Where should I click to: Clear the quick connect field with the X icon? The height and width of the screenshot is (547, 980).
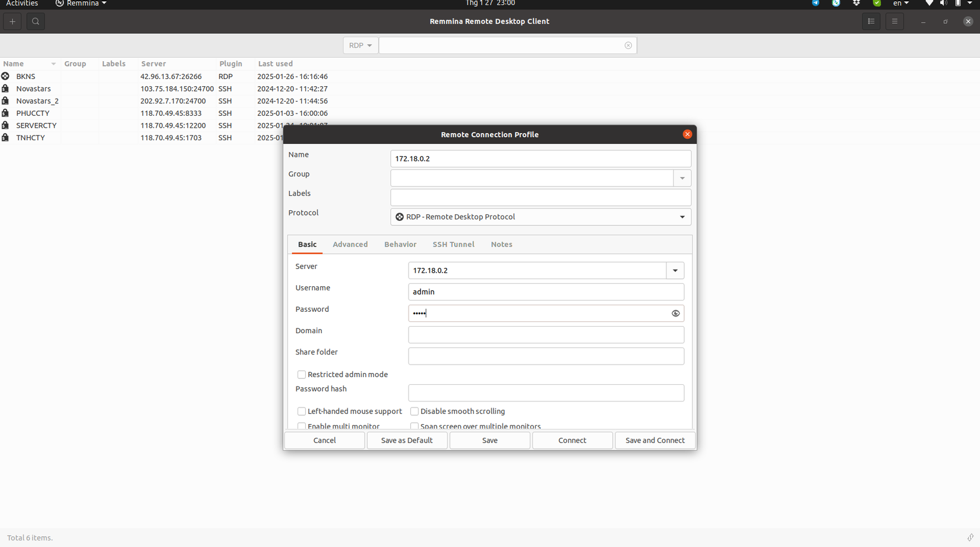click(x=628, y=46)
